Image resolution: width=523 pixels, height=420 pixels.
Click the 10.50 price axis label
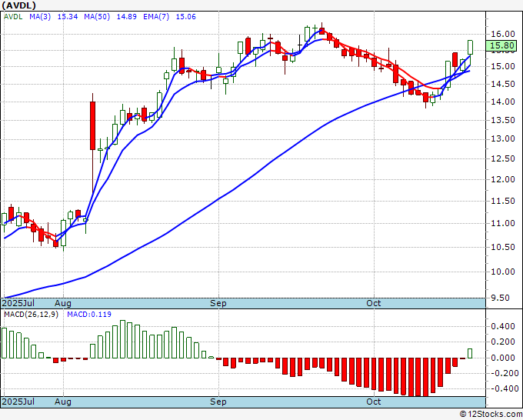pyautogui.click(x=503, y=247)
